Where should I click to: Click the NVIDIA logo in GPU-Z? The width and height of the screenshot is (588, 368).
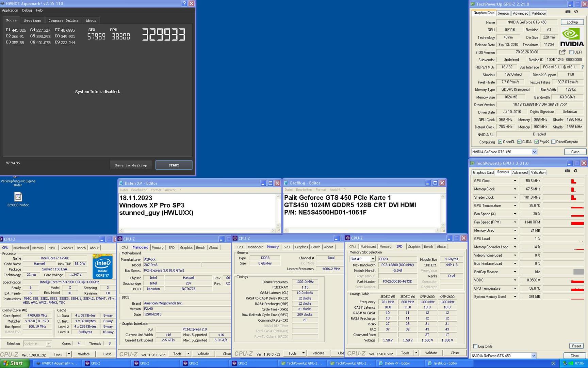572,37
